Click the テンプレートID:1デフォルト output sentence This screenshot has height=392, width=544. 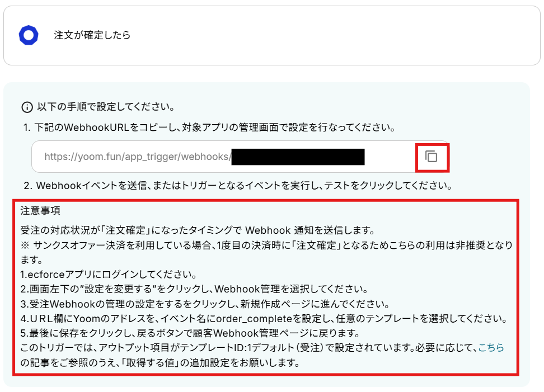coord(249,348)
